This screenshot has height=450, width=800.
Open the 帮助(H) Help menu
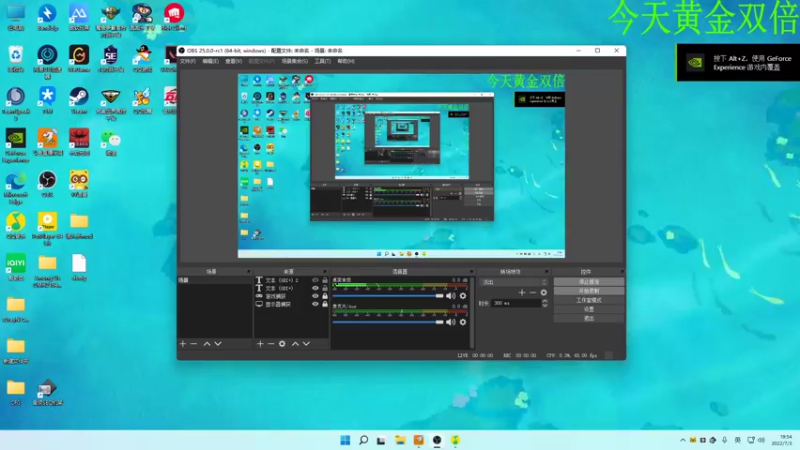tap(345, 61)
